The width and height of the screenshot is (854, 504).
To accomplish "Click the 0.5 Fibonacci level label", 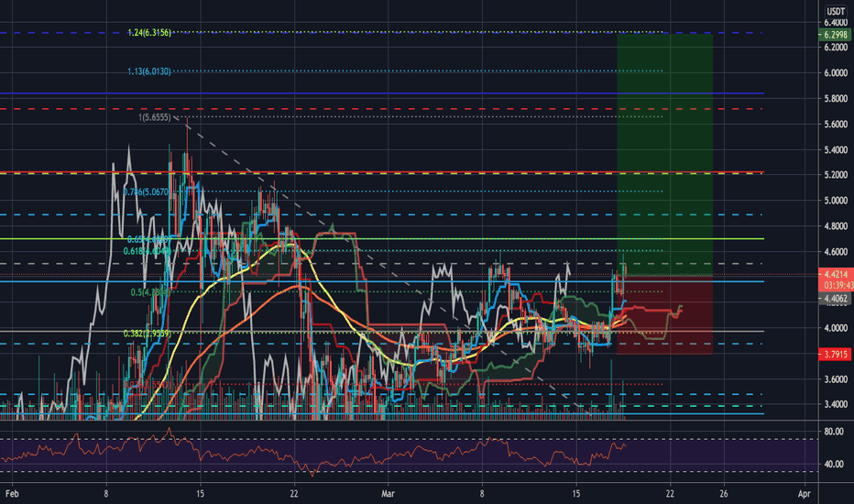I will (150, 292).
